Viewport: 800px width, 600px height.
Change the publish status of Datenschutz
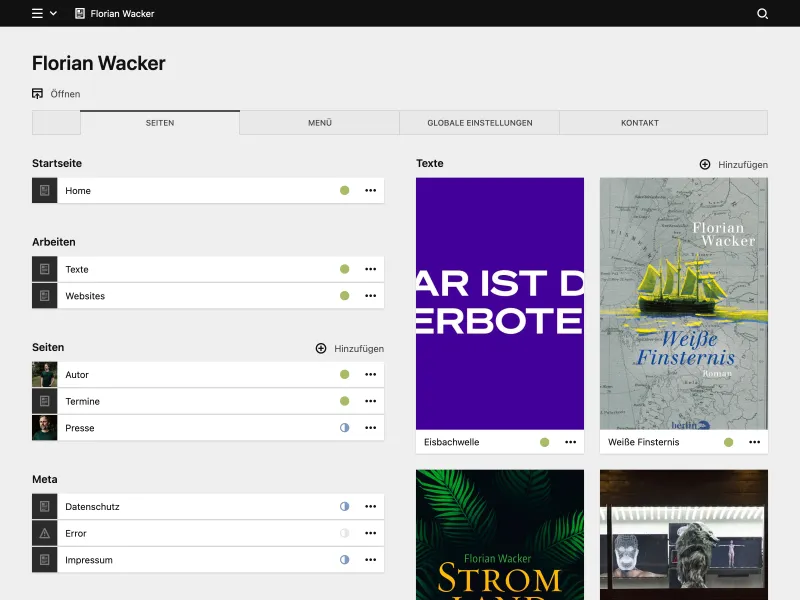344,506
